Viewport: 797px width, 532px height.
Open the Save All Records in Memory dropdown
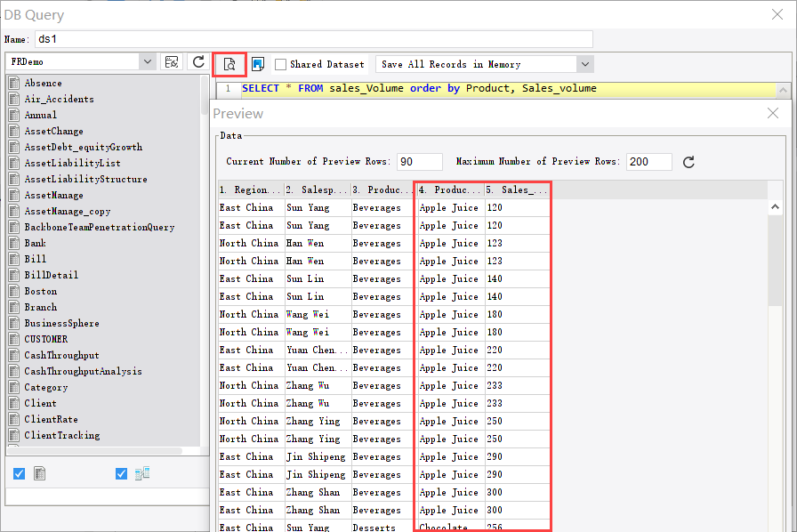pyautogui.click(x=584, y=63)
